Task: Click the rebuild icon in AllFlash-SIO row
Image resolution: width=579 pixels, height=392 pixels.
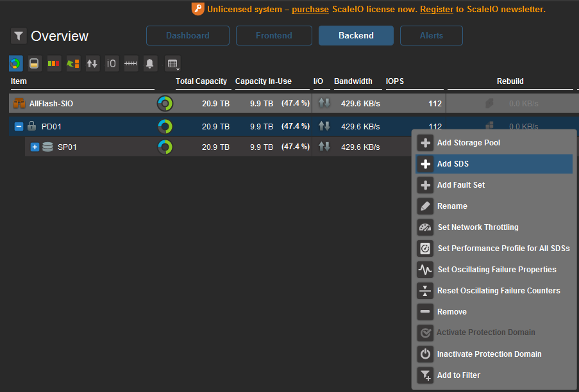Action: pyautogui.click(x=489, y=103)
